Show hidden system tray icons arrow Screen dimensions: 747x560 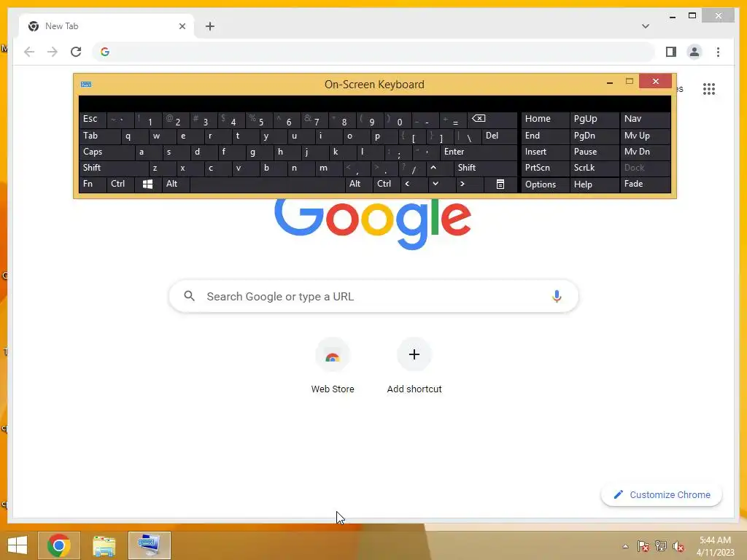[x=625, y=546]
